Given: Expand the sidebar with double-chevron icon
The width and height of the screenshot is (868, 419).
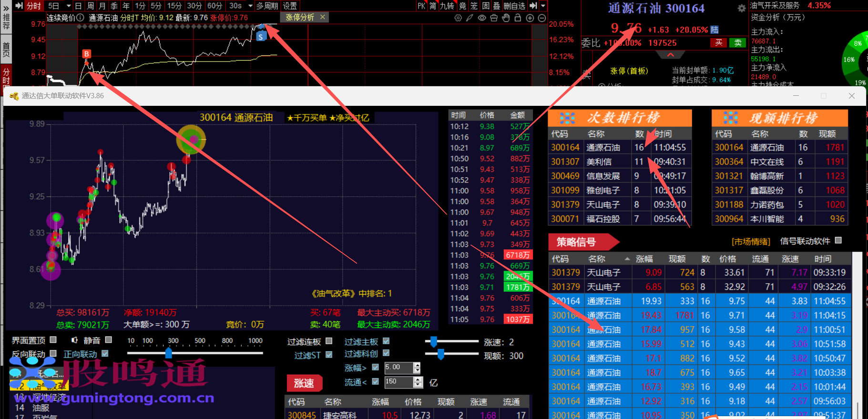Looking at the screenshot, I should 6,8.
